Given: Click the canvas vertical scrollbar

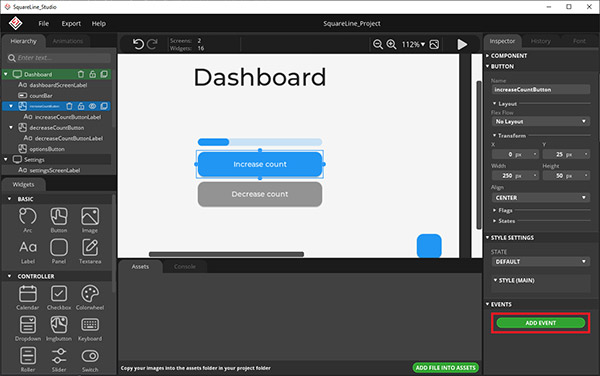Looking at the screenshot, I should coord(479,155).
